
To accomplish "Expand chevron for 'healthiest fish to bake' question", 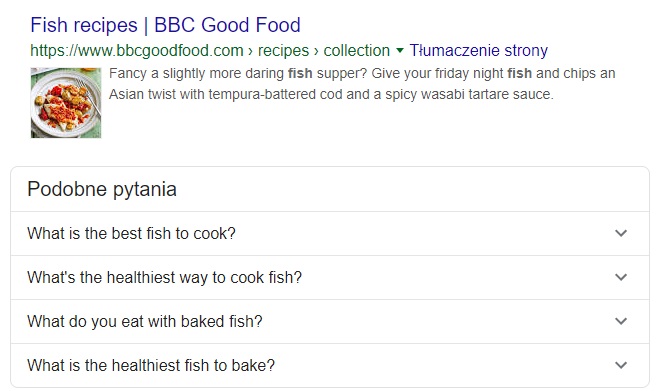I will pos(621,365).
